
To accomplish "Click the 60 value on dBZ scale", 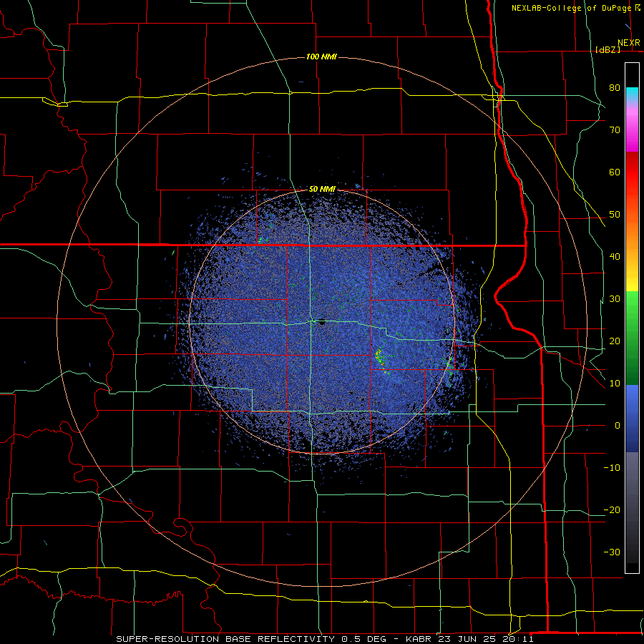I will click(615, 172).
